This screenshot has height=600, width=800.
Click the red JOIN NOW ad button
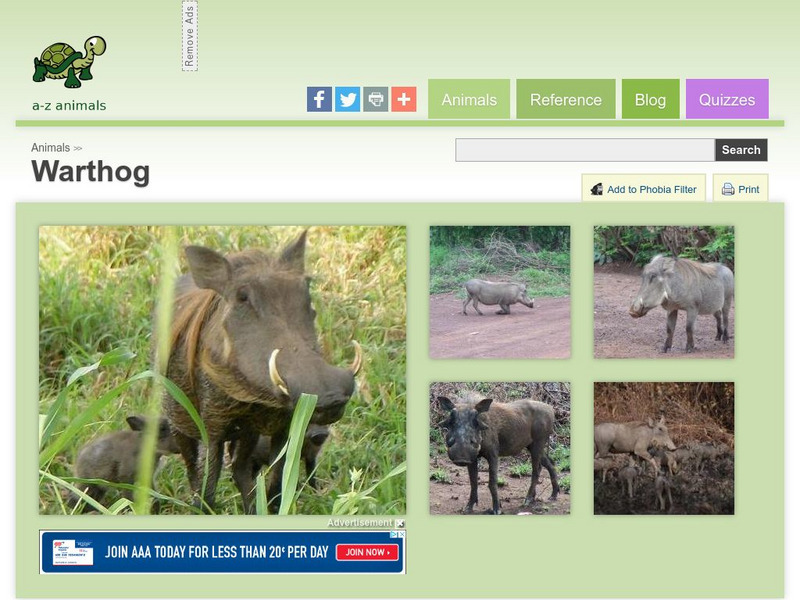click(367, 553)
